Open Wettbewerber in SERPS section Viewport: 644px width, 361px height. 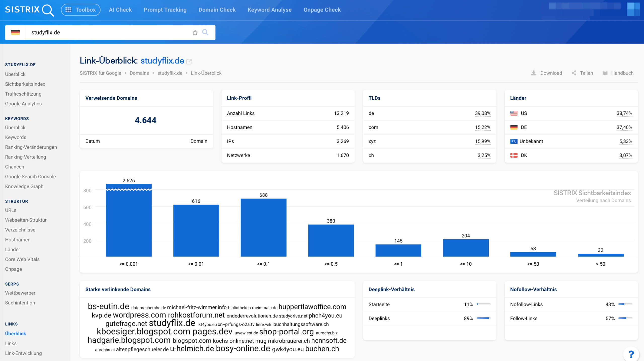point(20,293)
